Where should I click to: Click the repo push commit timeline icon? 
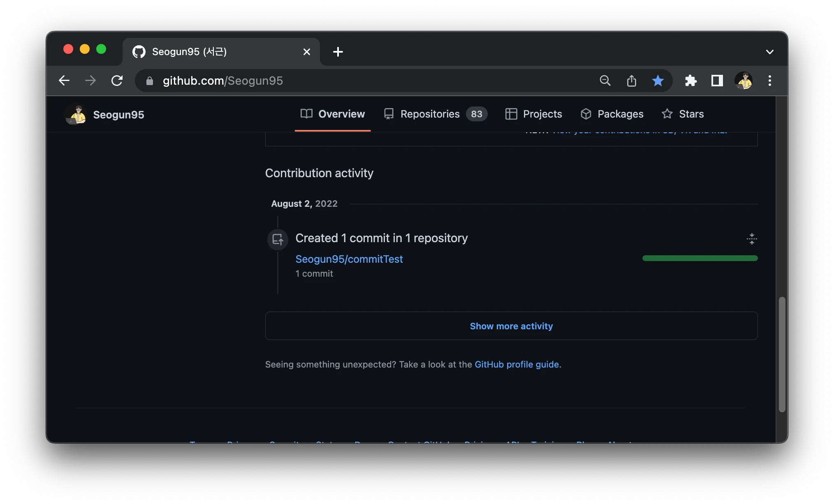pos(278,239)
